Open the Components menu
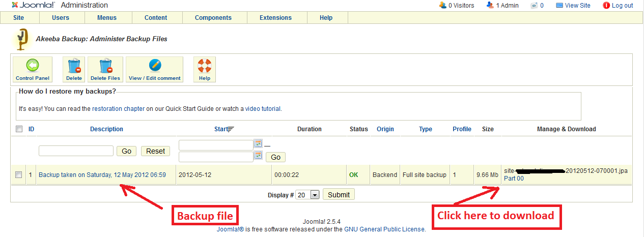 pos(213,18)
